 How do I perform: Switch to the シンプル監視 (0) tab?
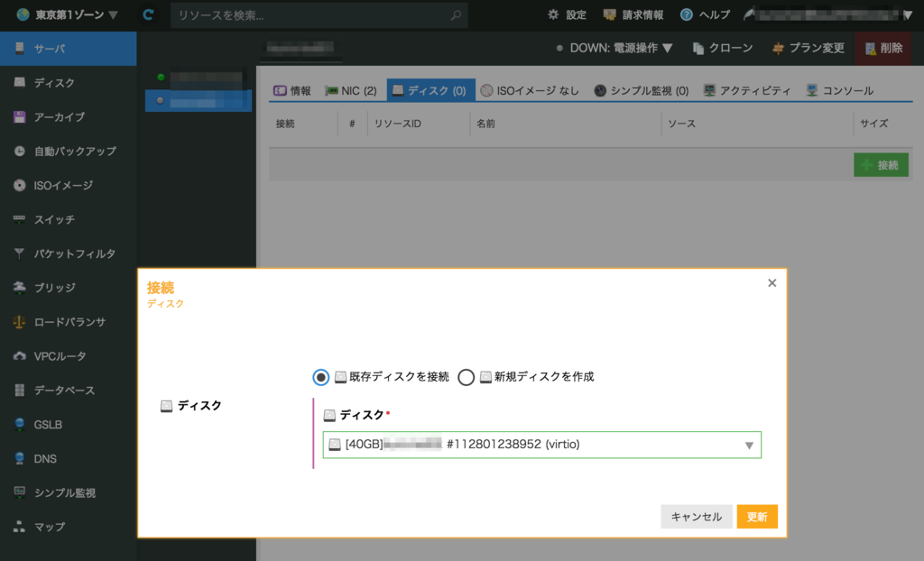(642, 91)
